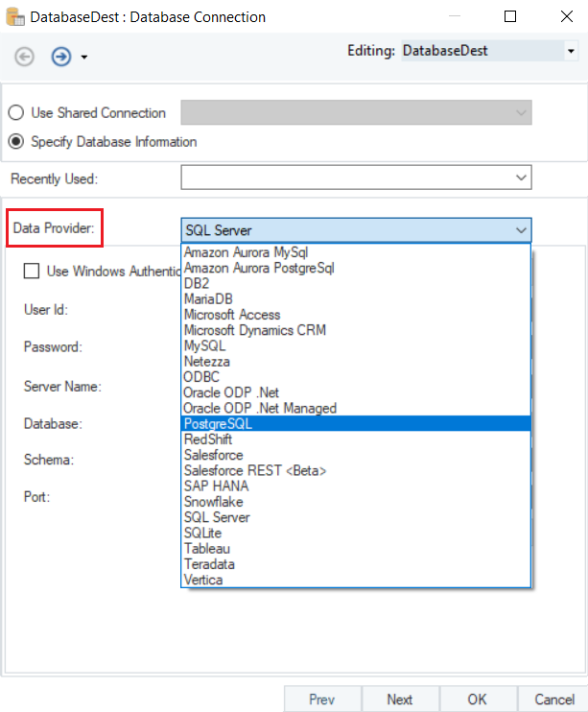Enable the Use Windows Authentication checkbox
The height and width of the screenshot is (712, 588).
pos(32,272)
